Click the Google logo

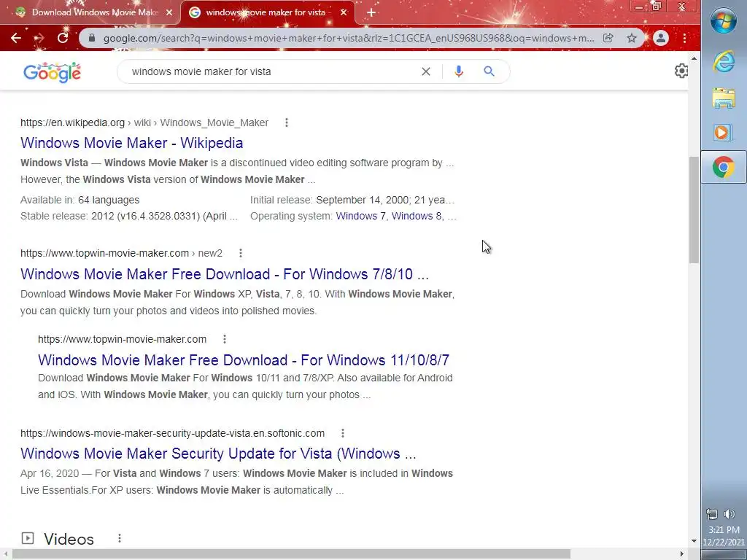[x=52, y=72]
